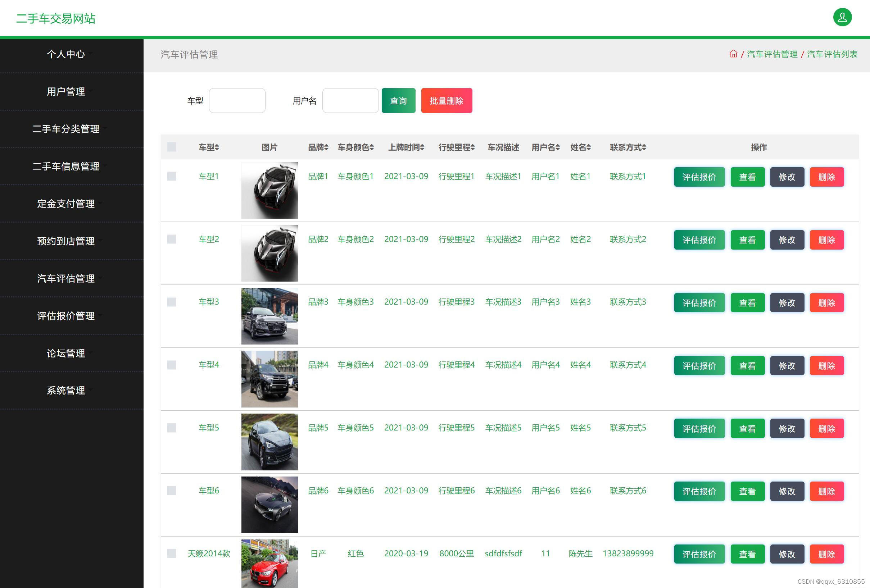
Task: Expand 二手车信息管理 sidebar menu
Action: pos(71,167)
